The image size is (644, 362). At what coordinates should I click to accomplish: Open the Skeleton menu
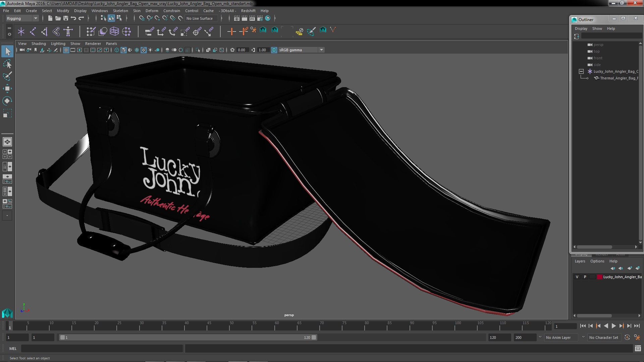click(x=120, y=11)
